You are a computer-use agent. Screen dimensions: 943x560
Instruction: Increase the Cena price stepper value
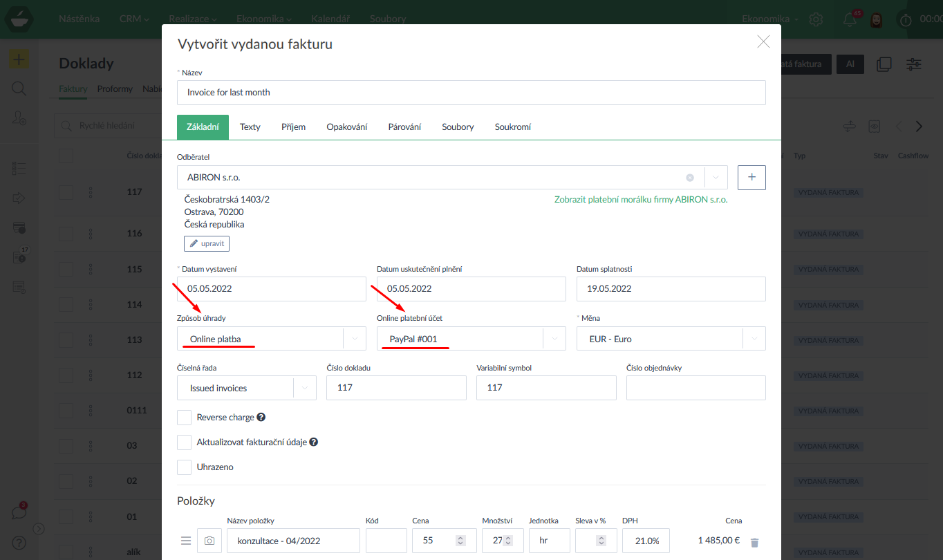pos(462,538)
